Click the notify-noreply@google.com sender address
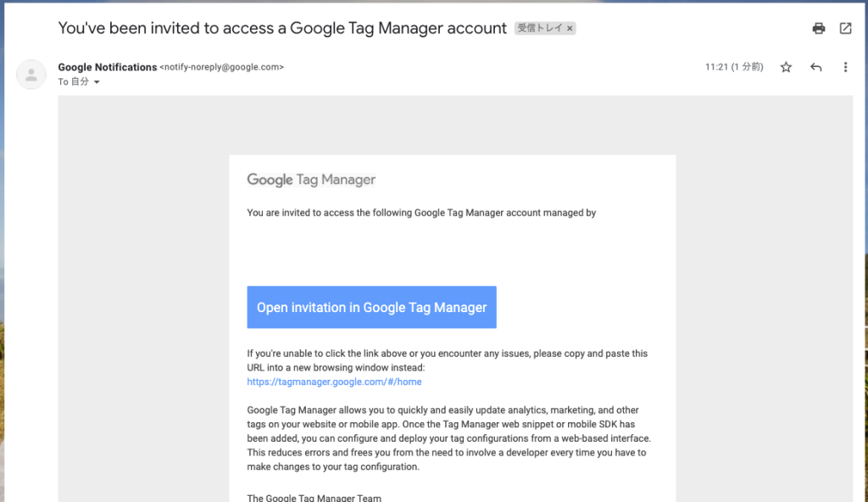Image resolution: width=868 pixels, height=502 pixels. [x=221, y=67]
